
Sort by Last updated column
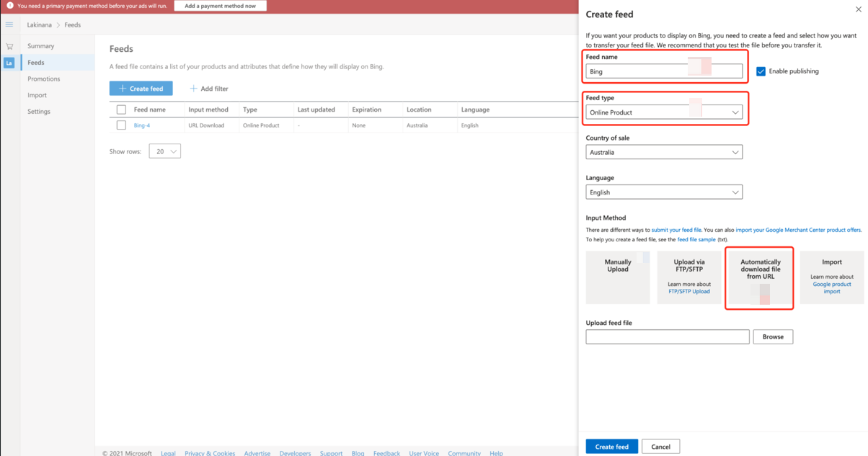coord(316,109)
